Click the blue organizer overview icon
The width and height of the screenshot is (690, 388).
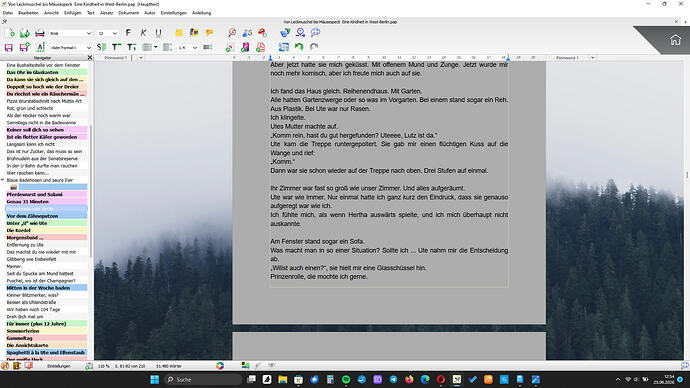(284, 47)
